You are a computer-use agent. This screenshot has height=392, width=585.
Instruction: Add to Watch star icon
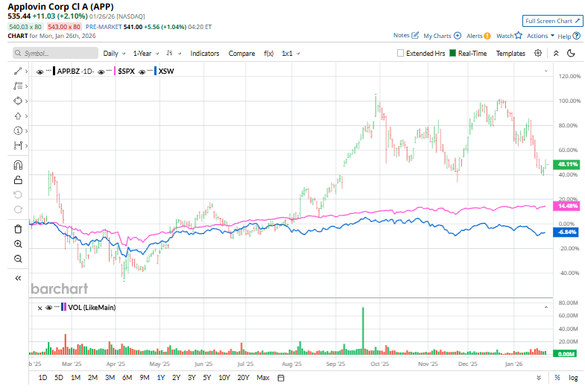click(518, 36)
